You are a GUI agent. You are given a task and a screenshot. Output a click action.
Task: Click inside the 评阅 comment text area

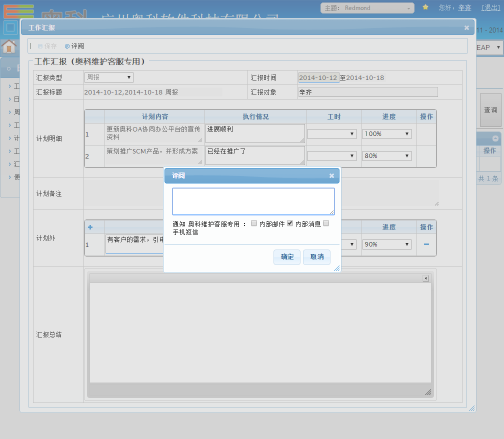(x=253, y=201)
